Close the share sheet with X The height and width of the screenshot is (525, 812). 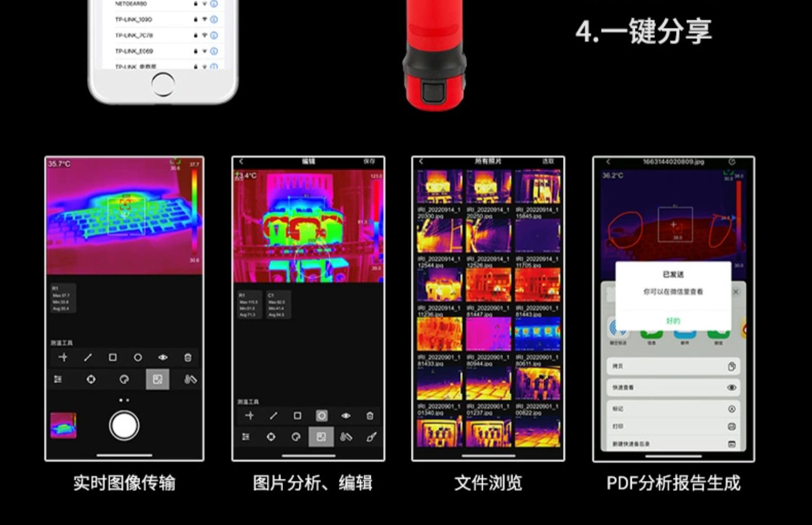coord(736,292)
